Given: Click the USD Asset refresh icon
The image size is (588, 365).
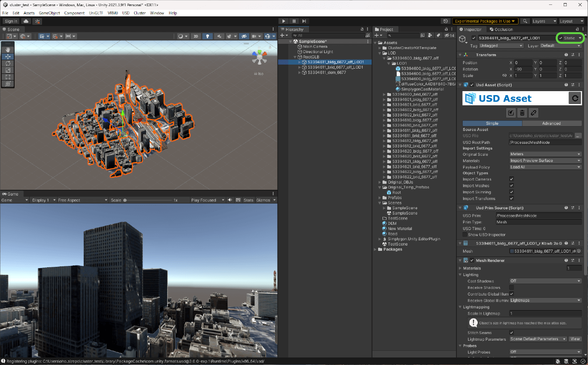Looking at the screenshot, I should click(575, 98).
